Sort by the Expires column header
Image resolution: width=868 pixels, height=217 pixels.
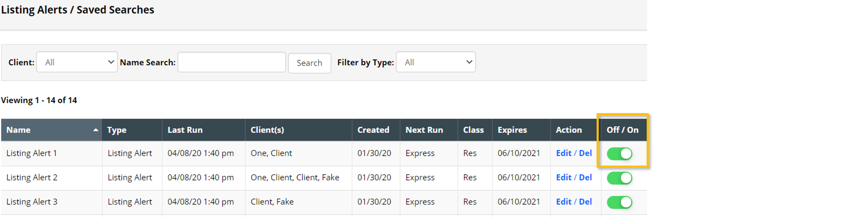click(512, 130)
